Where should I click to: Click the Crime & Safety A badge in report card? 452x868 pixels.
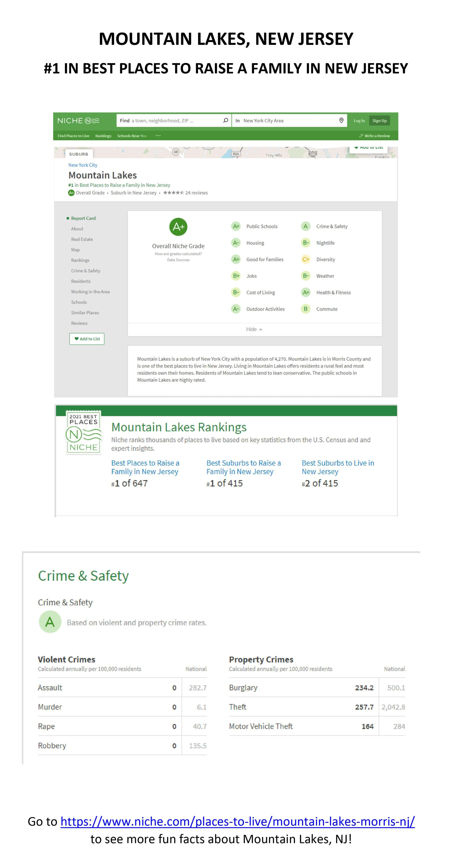[x=306, y=226]
